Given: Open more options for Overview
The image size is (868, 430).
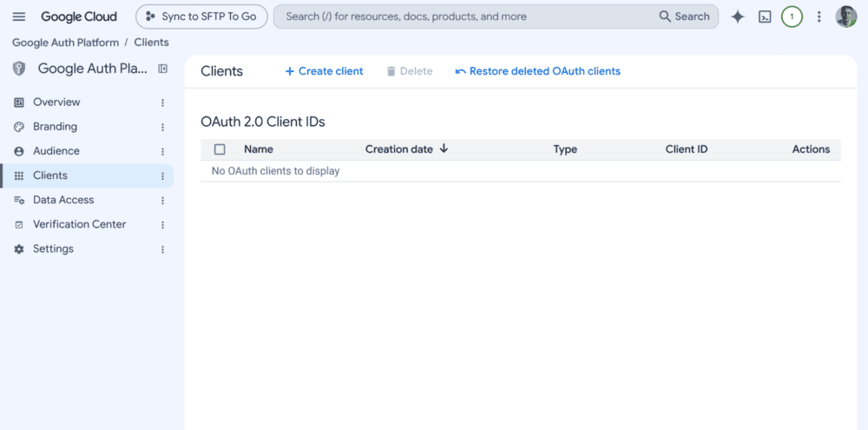Looking at the screenshot, I should tap(163, 103).
